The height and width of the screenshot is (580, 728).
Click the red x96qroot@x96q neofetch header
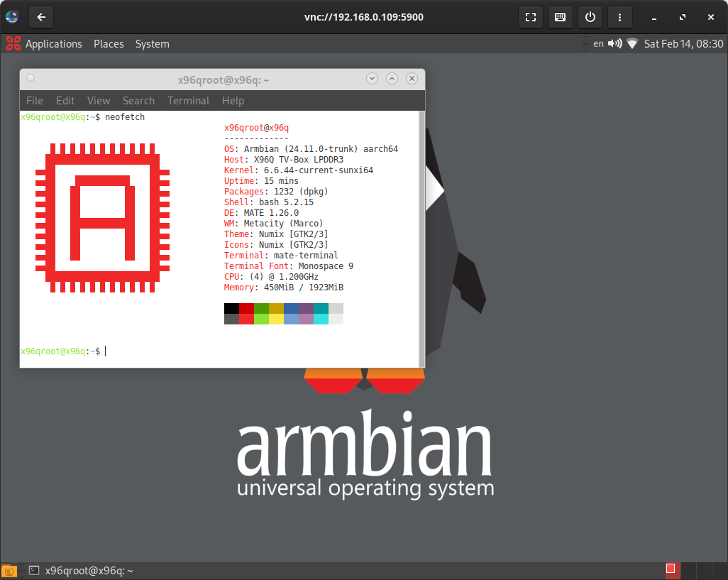[256, 128]
